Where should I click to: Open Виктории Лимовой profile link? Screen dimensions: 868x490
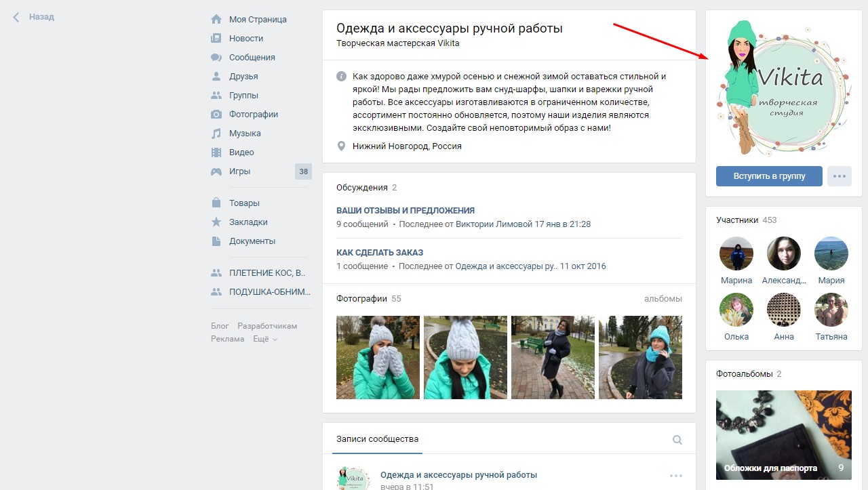pyautogui.click(x=494, y=224)
